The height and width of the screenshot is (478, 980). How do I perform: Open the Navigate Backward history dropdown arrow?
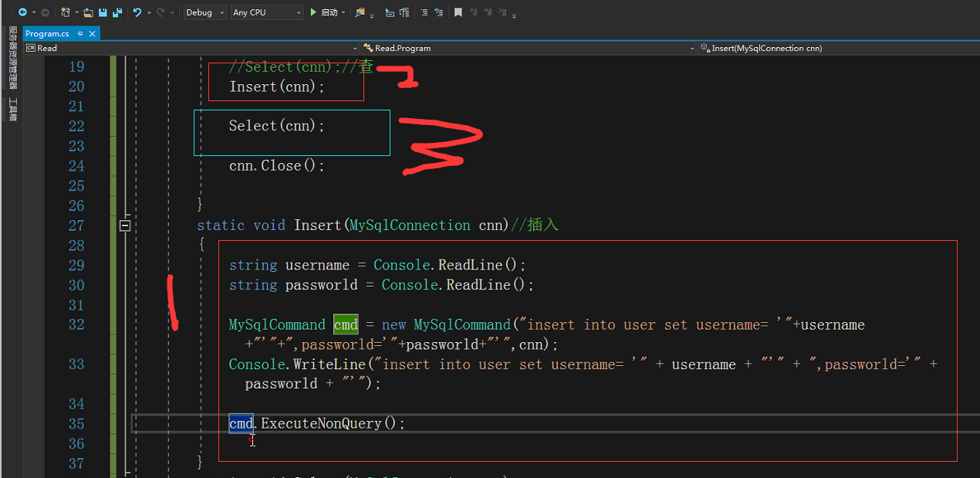click(34, 12)
